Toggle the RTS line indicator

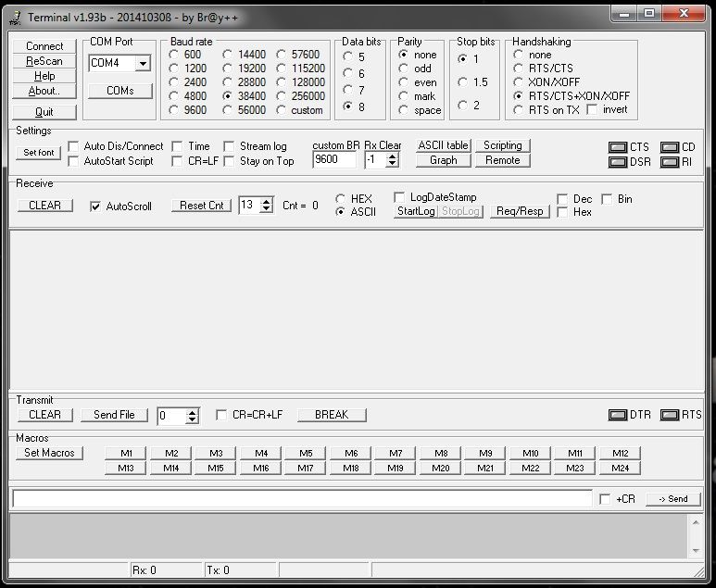pyautogui.click(x=670, y=415)
